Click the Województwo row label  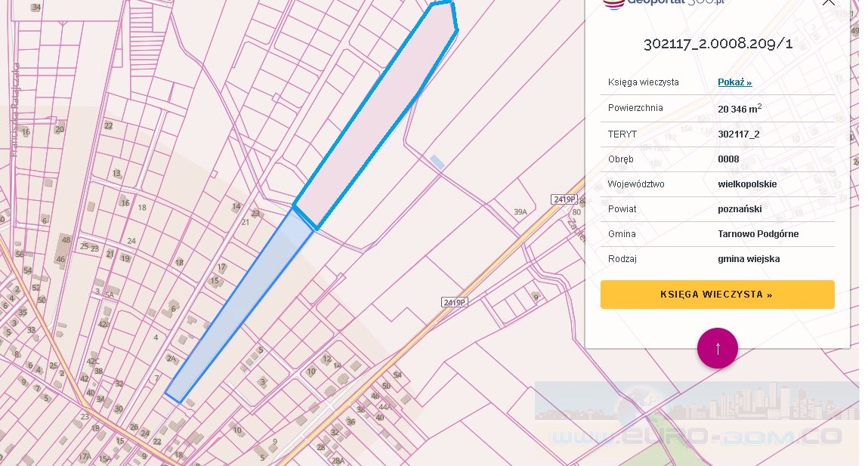point(636,184)
